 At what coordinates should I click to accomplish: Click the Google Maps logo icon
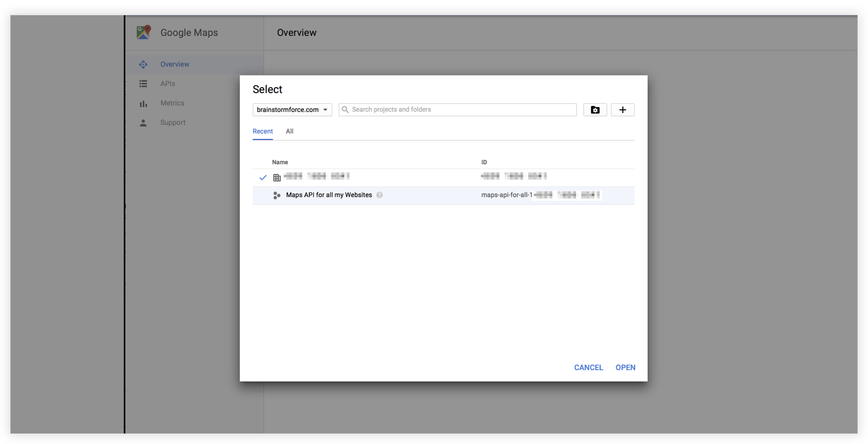point(144,33)
